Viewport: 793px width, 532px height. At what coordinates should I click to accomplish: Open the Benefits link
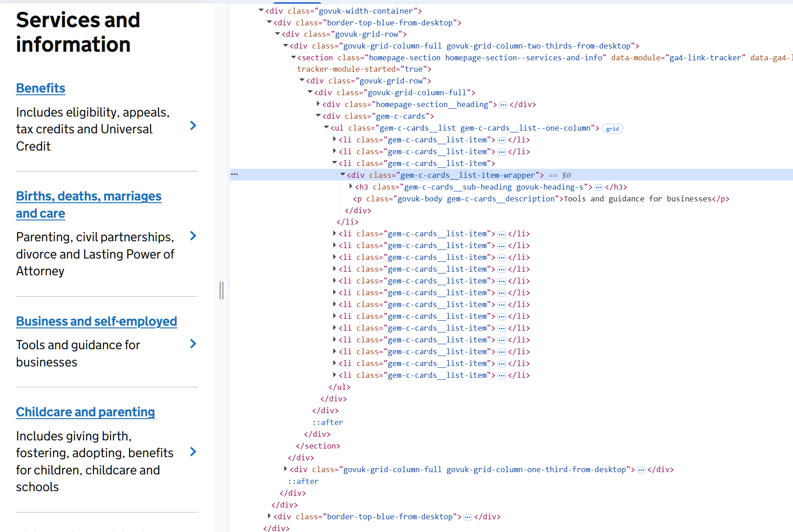(x=41, y=88)
